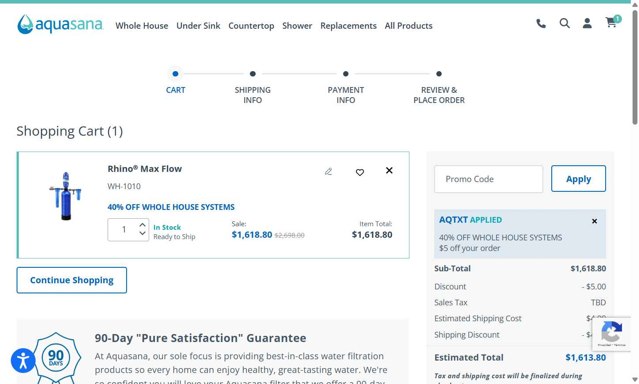Image resolution: width=639 pixels, height=384 pixels.
Task: Click the Sub-Total $1,618.80 value
Action: click(588, 269)
